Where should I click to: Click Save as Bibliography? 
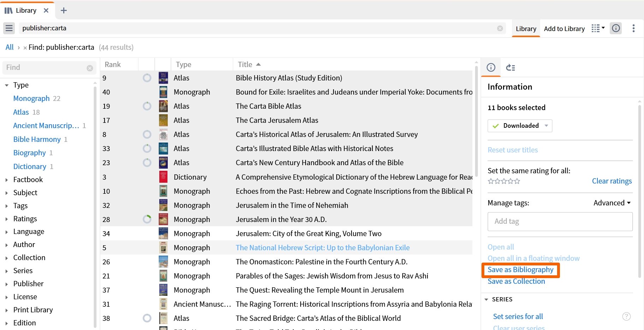[x=520, y=270]
